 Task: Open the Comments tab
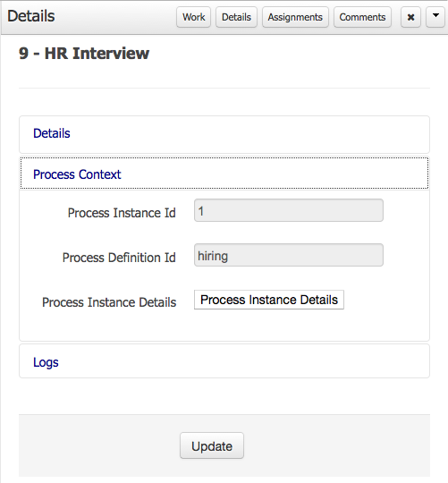362,17
